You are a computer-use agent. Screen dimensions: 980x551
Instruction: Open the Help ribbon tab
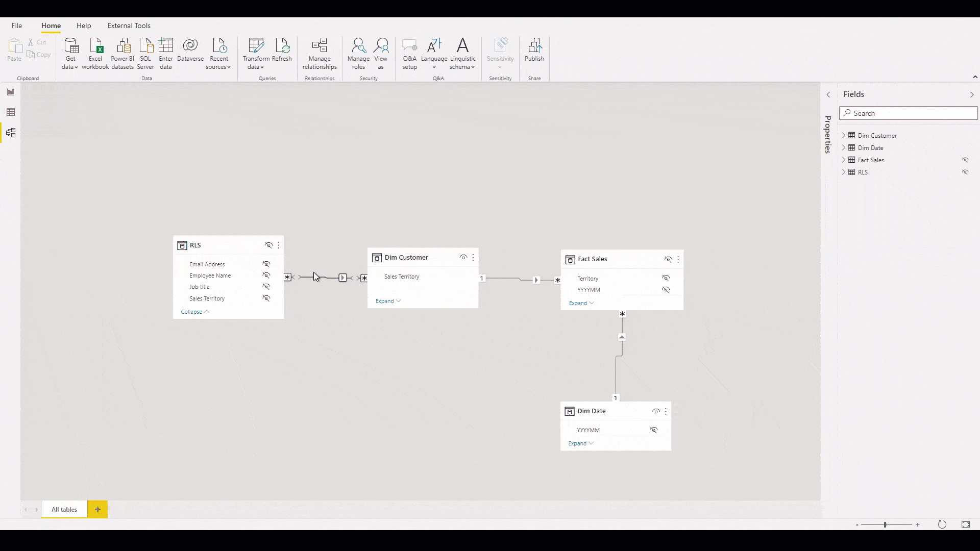click(x=84, y=26)
